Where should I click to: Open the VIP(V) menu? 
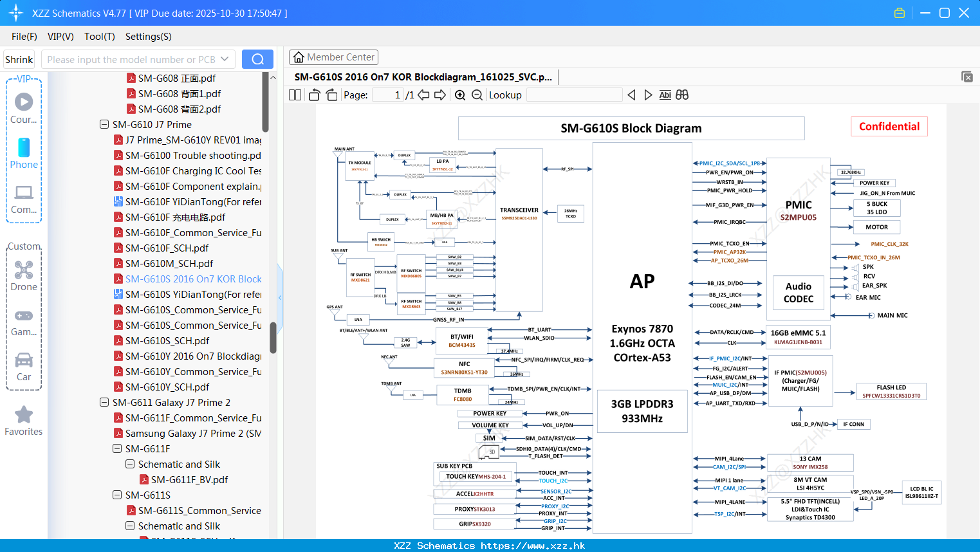click(x=60, y=37)
